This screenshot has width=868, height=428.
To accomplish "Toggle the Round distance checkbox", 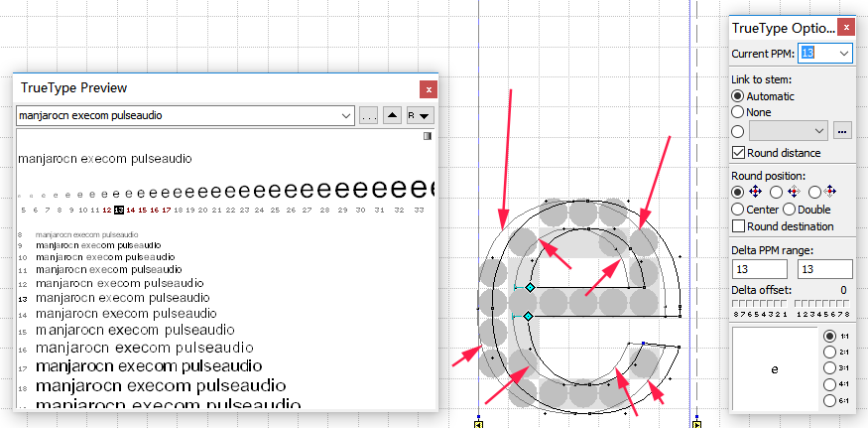I will coord(738,153).
